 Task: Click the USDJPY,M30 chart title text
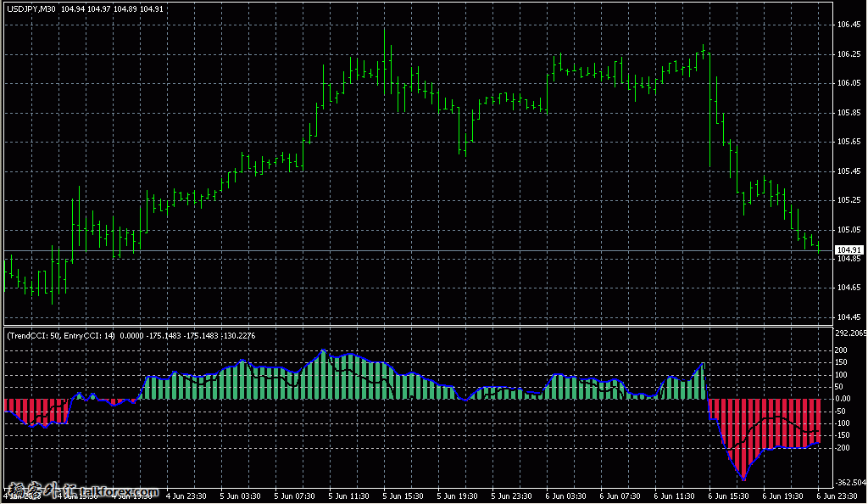pyautogui.click(x=31, y=8)
